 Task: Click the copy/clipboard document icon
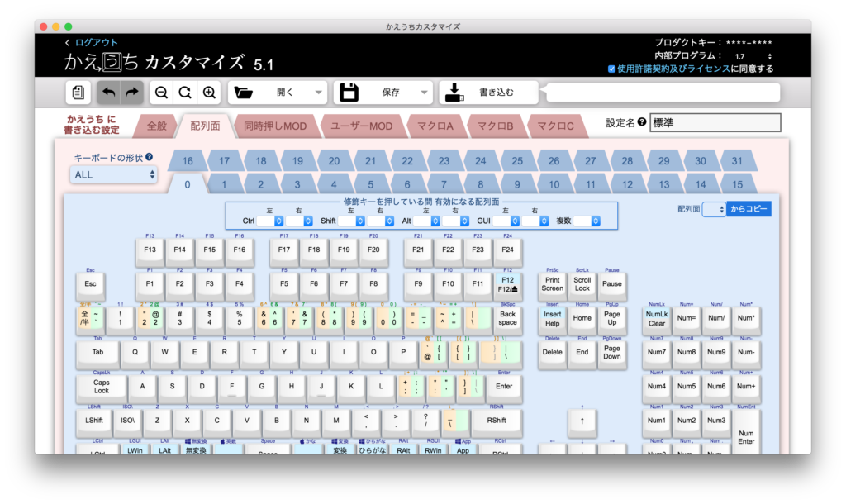78,93
